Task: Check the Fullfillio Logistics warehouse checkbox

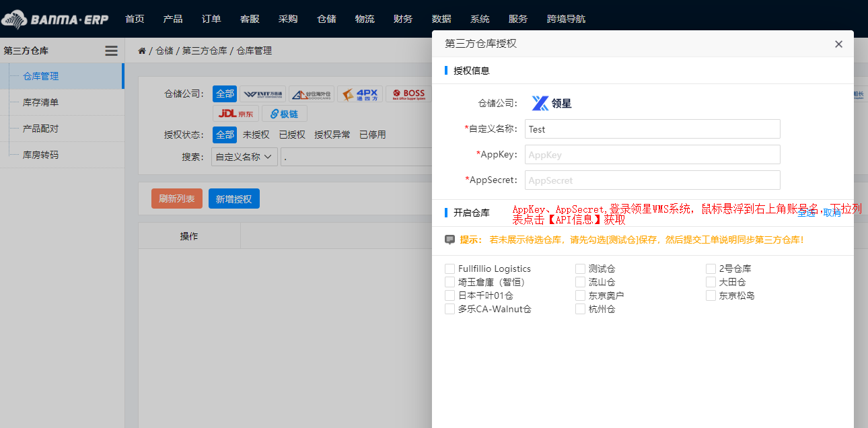Action: click(450, 269)
